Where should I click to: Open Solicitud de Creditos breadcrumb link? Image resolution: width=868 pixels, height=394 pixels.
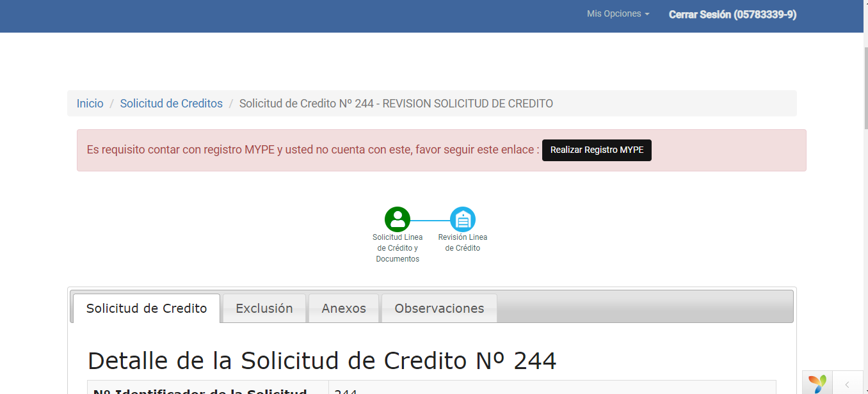coord(171,104)
